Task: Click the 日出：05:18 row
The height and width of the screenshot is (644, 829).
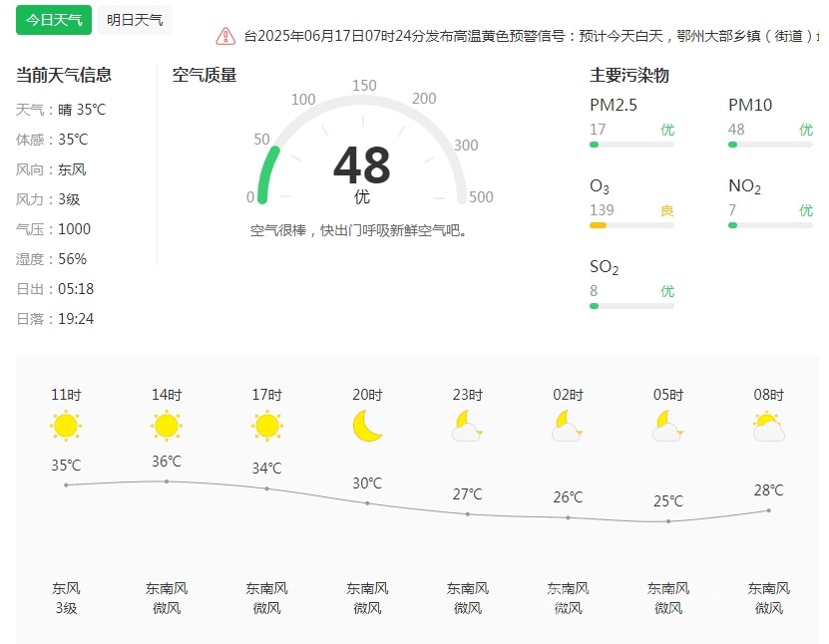Action: click(55, 289)
